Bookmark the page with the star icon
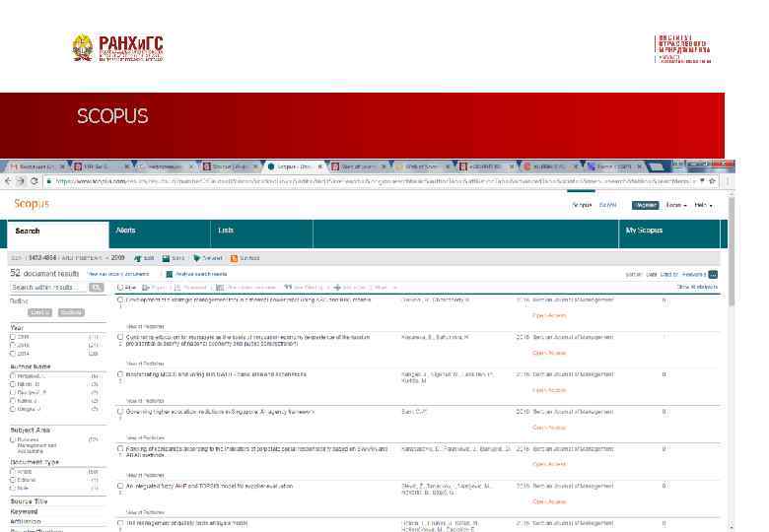This screenshot has height=532, width=769. (x=712, y=180)
